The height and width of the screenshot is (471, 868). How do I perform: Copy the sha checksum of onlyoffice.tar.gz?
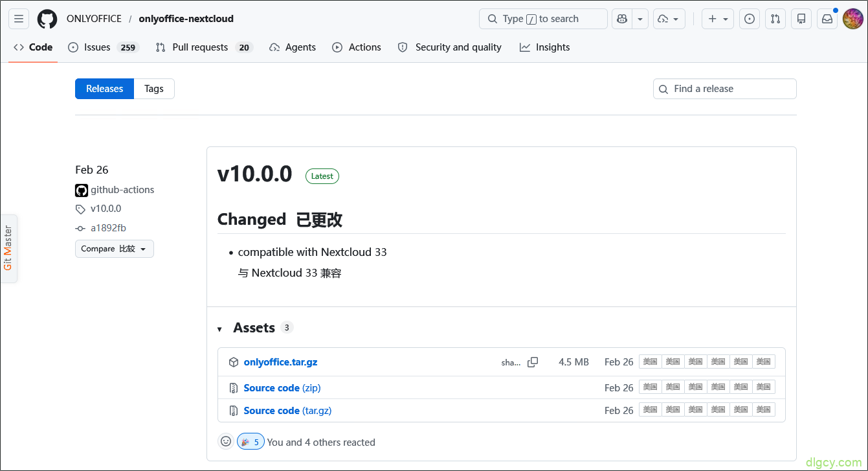pos(533,362)
